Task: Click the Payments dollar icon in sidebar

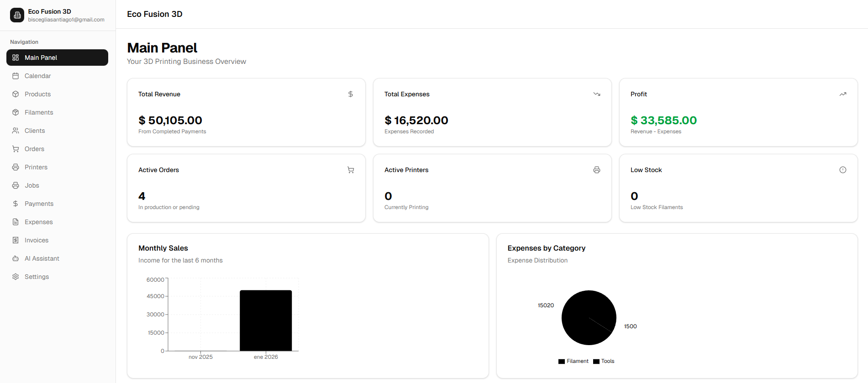Action: [16, 204]
